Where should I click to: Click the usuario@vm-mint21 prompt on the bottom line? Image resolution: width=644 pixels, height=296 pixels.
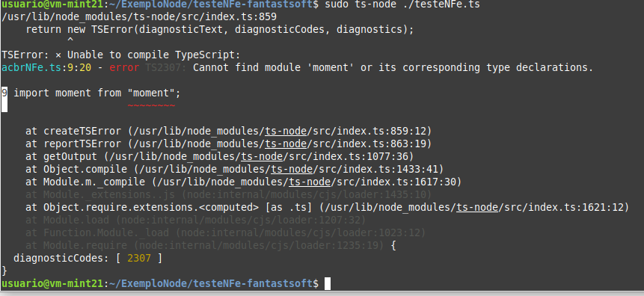pos(52,283)
